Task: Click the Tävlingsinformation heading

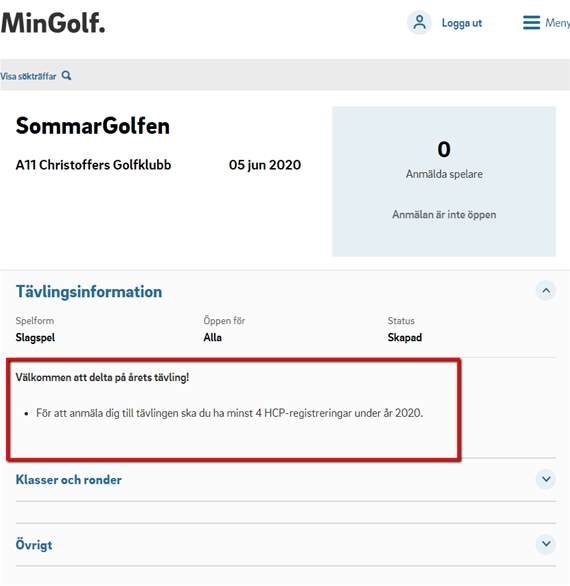Action: point(89,292)
